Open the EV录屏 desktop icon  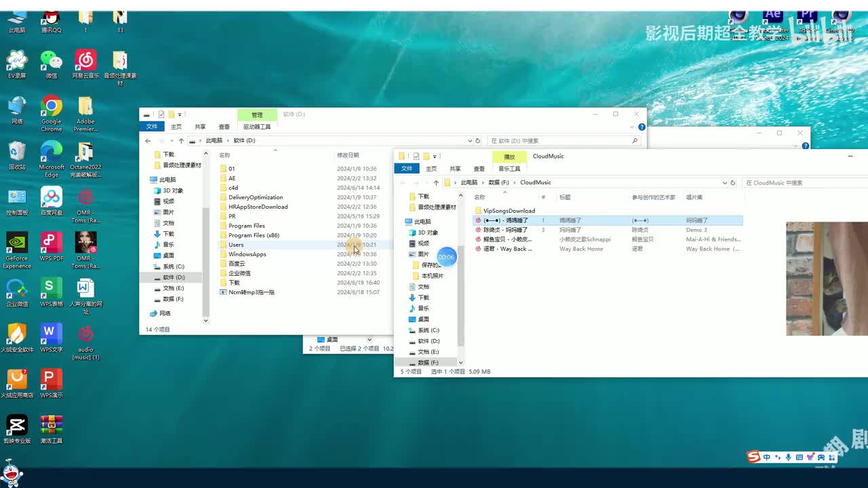point(17,64)
